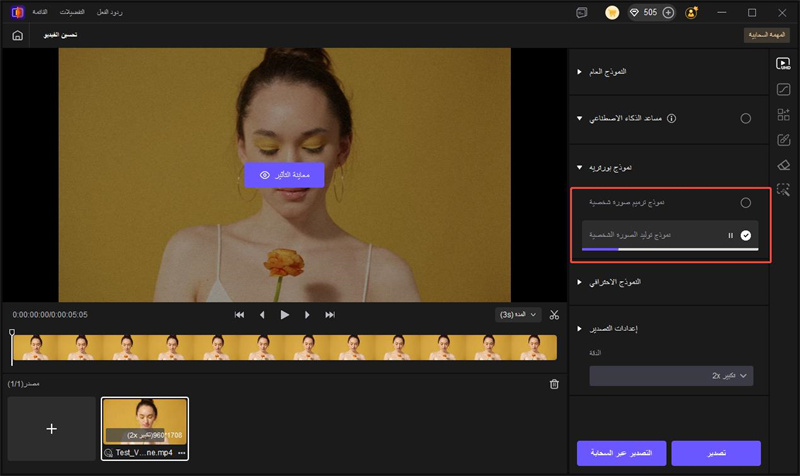Go to home screen via house icon
This screenshot has height=476, width=800.
(x=17, y=35)
